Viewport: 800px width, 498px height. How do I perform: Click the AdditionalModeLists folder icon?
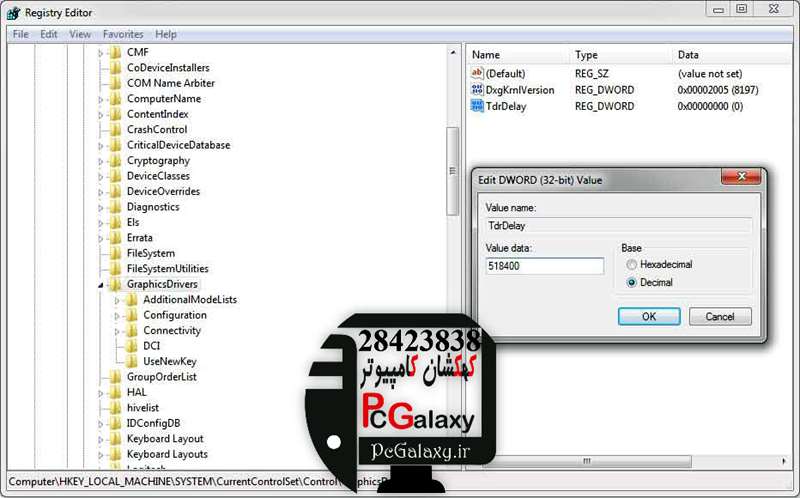[132, 300]
